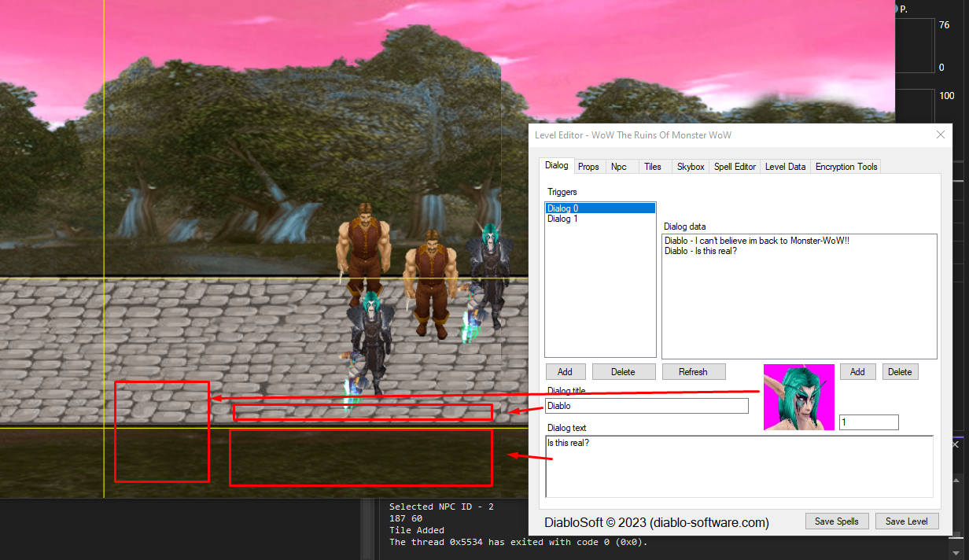Viewport: 969px width, 560px height.
Task: Click the Save Level button
Action: [907, 521]
